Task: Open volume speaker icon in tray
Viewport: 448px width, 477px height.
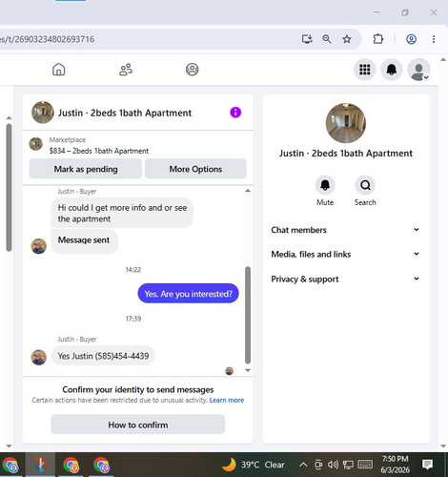Action: coord(333,465)
